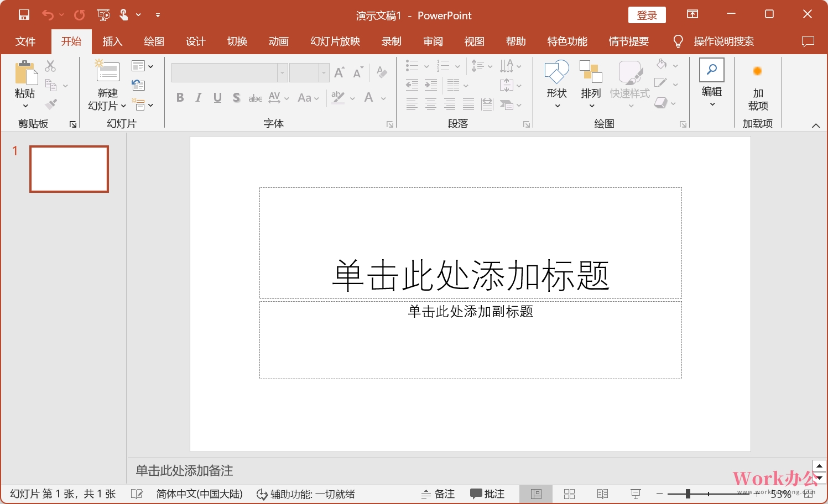Switch to 插入 Insert tab
Image resolution: width=828 pixels, height=504 pixels.
click(x=112, y=41)
